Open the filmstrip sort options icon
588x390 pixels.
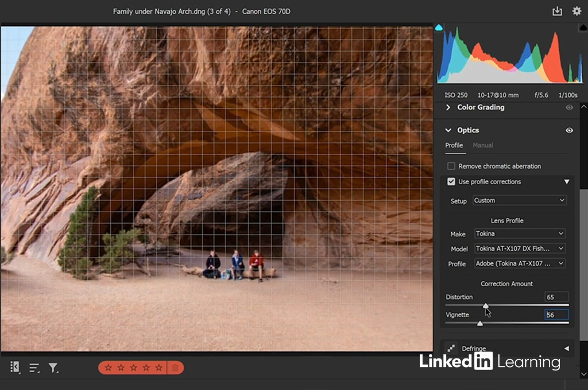pyautogui.click(x=34, y=368)
